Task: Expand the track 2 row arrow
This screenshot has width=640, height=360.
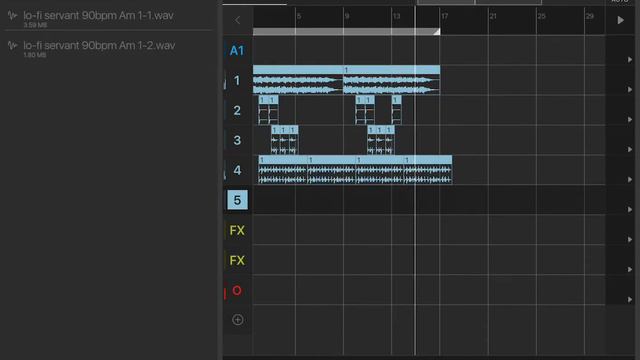Action: click(x=630, y=120)
